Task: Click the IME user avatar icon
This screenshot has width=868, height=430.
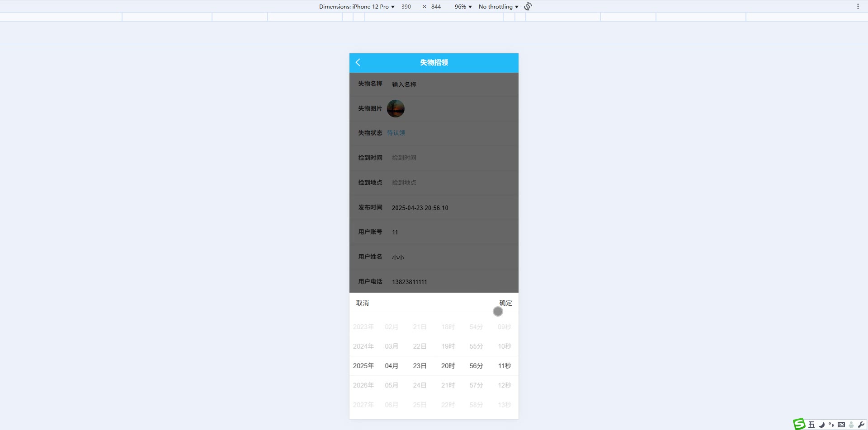Action: 851,425
